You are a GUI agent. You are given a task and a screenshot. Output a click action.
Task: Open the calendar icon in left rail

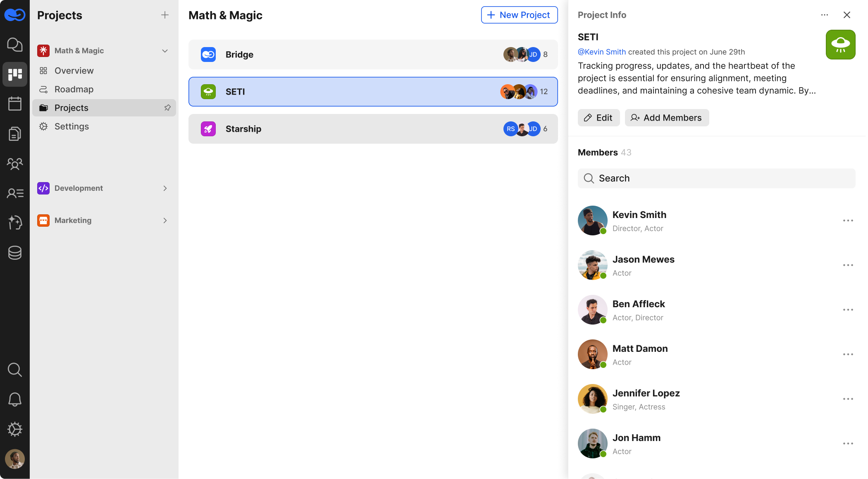tap(15, 104)
